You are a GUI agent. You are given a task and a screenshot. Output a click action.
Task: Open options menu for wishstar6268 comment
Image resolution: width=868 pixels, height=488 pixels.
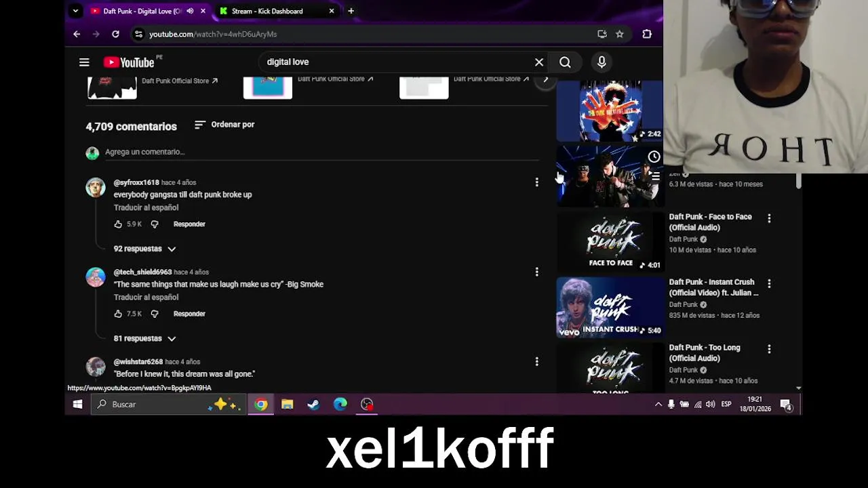[x=536, y=362]
